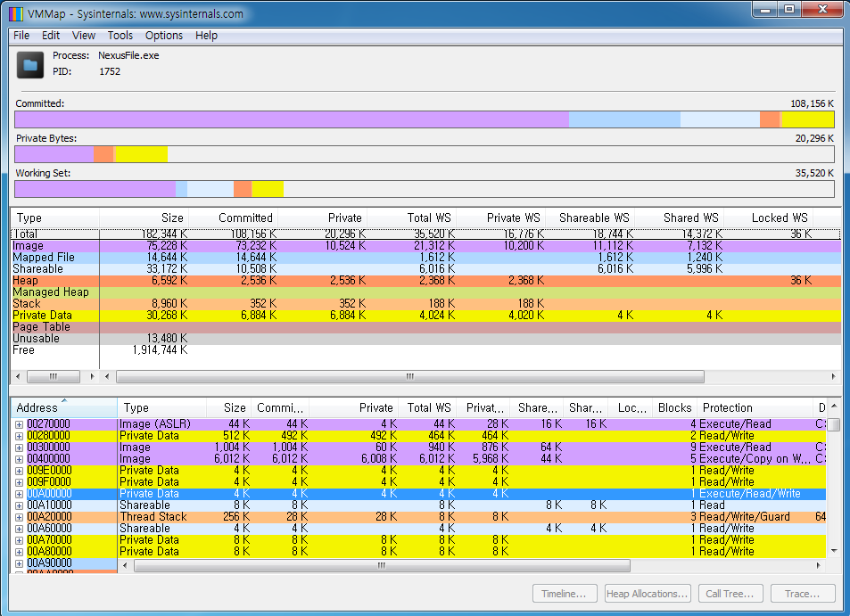Click the VMMap title bar app icon
The image size is (850, 616).
[16, 13]
